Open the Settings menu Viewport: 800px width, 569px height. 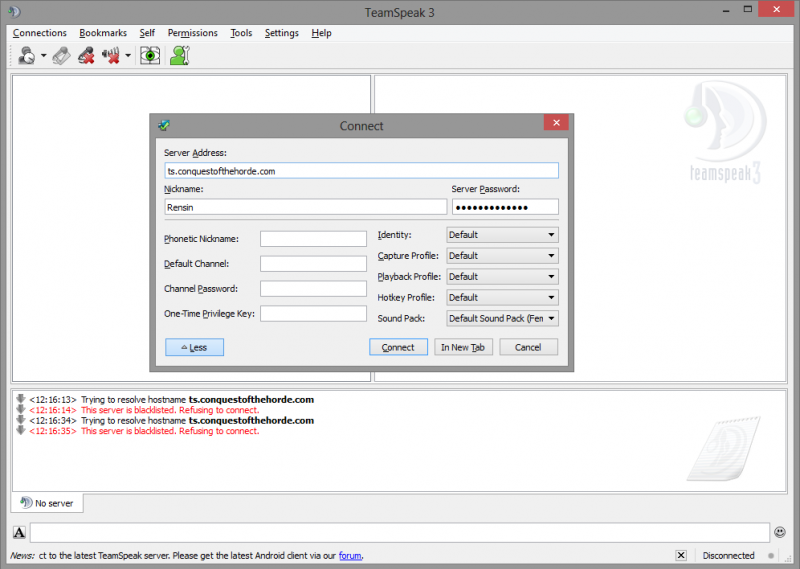point(282,33)
